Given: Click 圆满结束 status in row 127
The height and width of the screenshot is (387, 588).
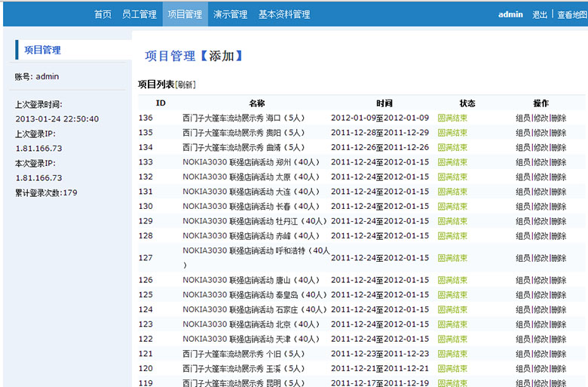Looking at the screenshot, I should point(452,258).
